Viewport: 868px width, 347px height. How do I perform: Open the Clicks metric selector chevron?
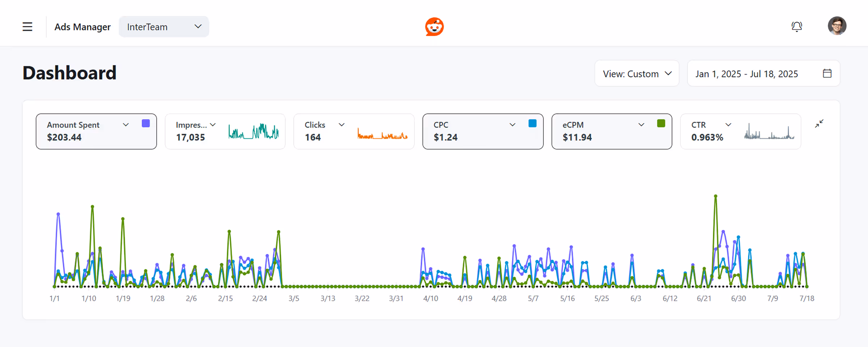(341, 124)
